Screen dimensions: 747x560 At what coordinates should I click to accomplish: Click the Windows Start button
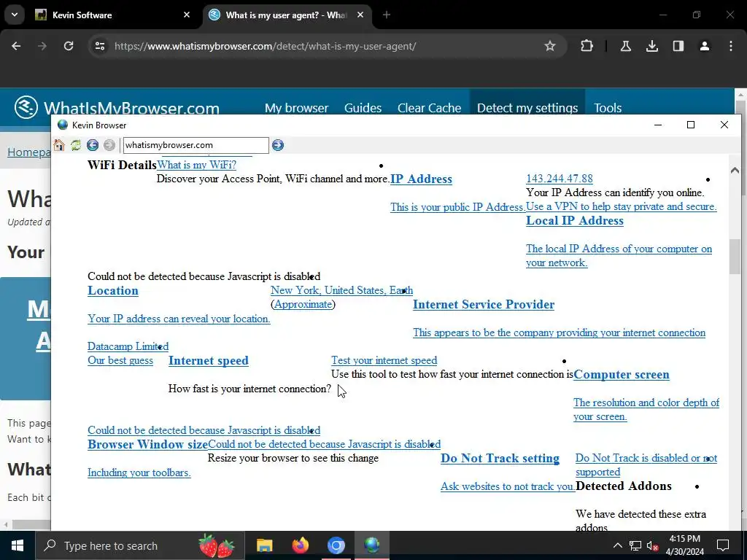pyautogui.click(x=18, y=545)
